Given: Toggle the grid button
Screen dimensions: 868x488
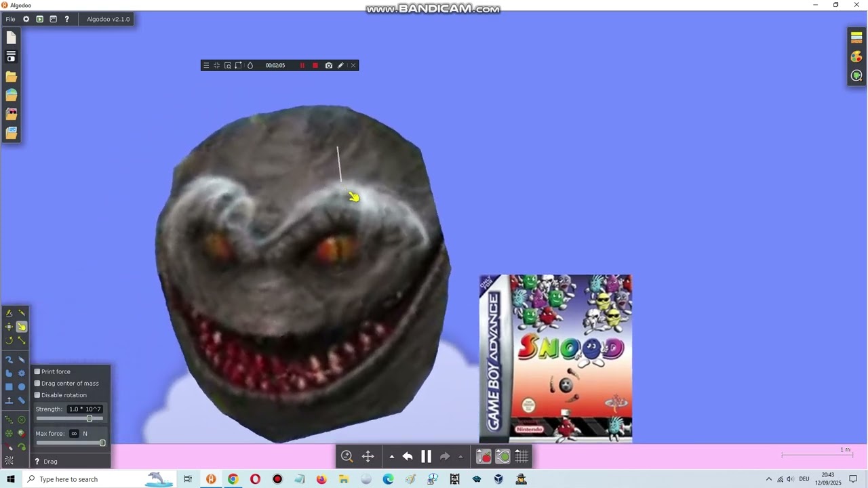Looking at the screenshot, I should [x=521, y=457].
